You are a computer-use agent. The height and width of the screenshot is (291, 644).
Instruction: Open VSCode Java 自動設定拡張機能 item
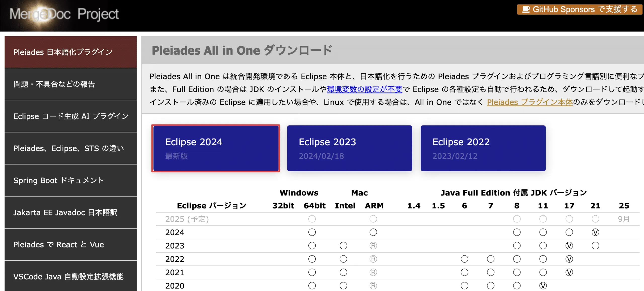(x=71, y=276)
